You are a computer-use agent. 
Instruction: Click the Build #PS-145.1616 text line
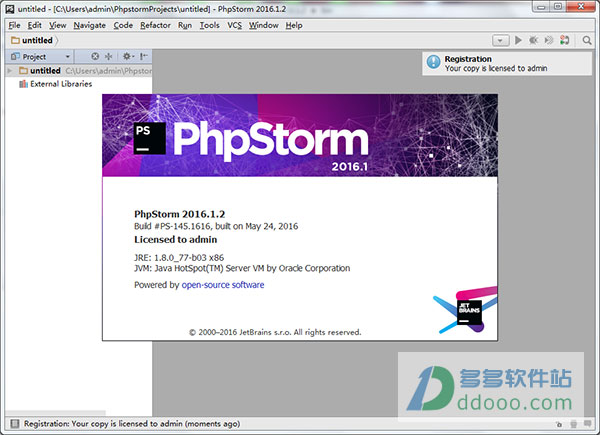coord(216,226)
